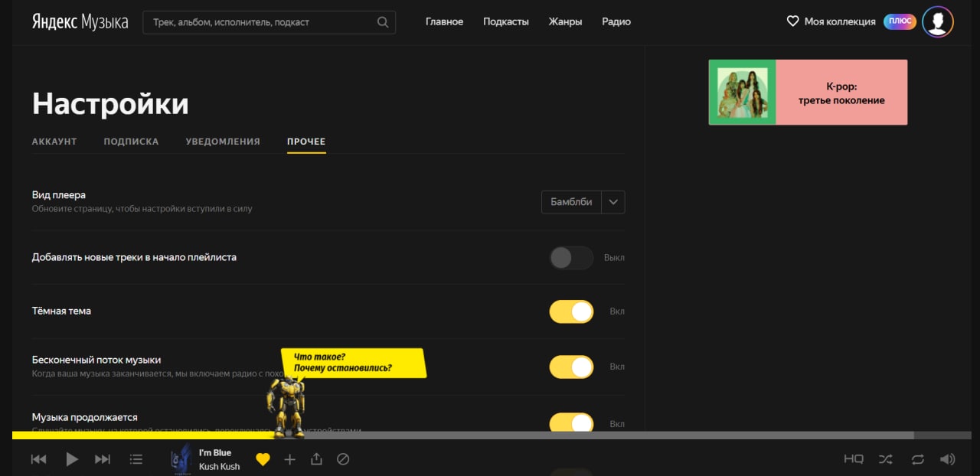Skip to the previous track

coord(38,459)
